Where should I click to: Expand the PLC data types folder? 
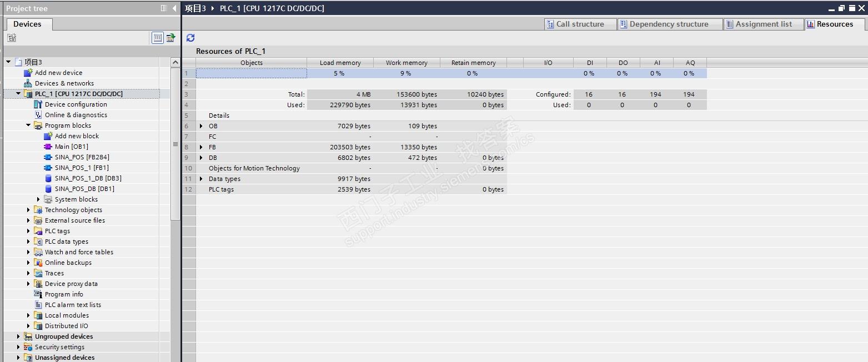click(x=28, y=242)
